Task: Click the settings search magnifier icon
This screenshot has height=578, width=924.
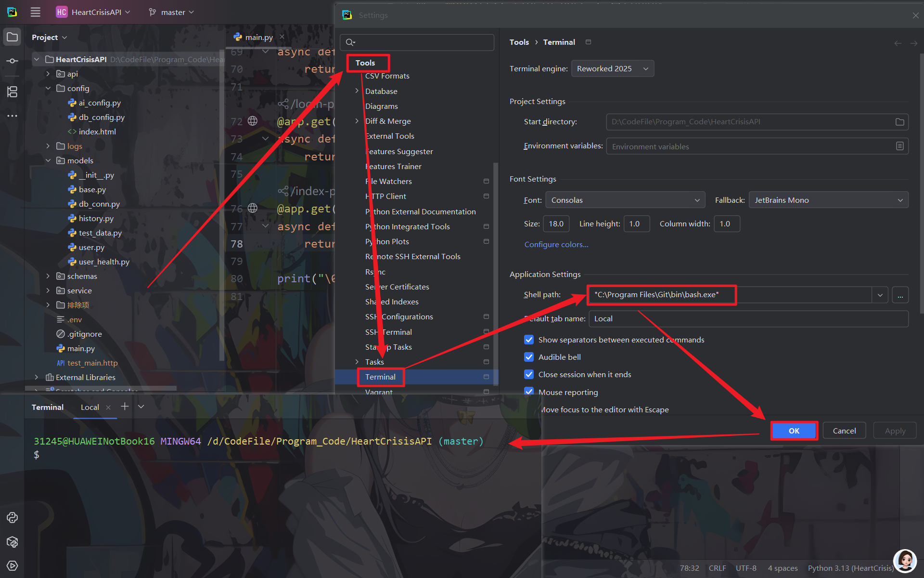Action: click(x=350, y=42)
